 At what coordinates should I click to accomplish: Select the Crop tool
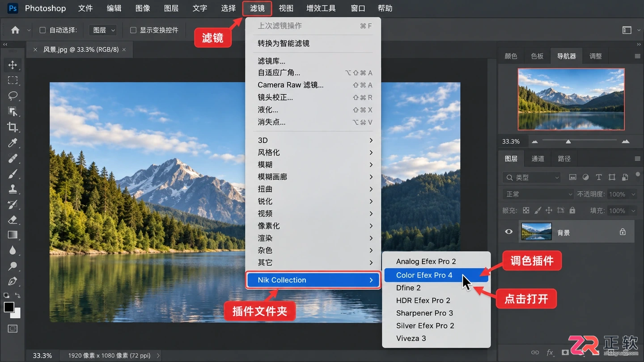pos(13,127)
